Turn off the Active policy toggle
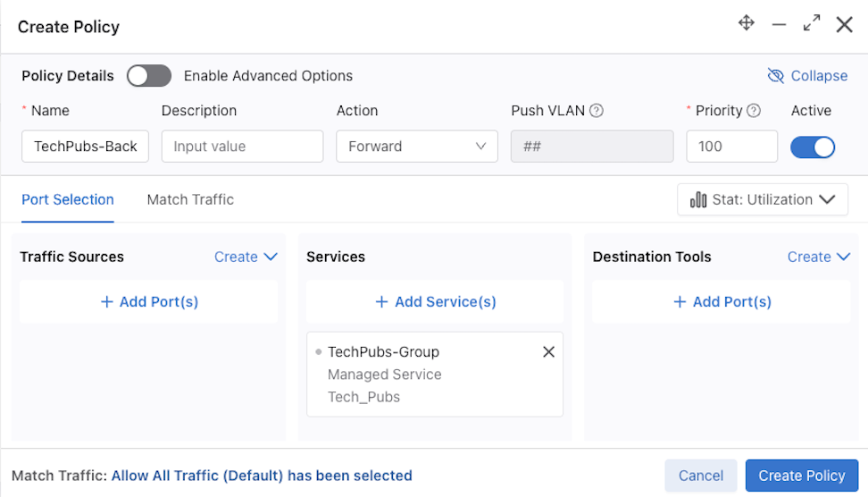 [x=812, y=147]
